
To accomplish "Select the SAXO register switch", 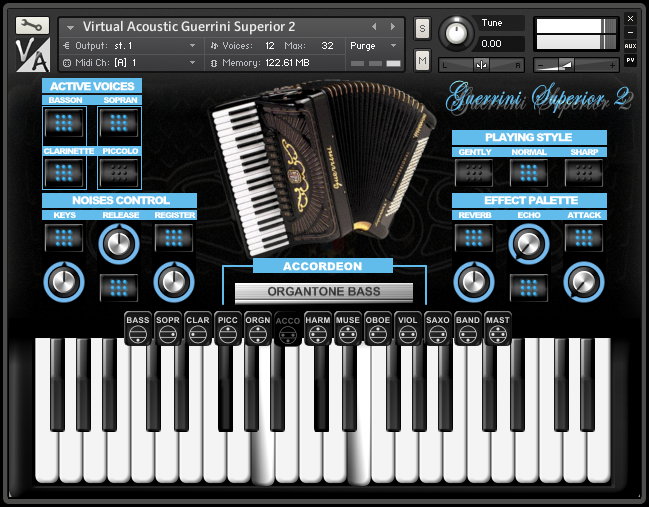I will [437, 329].
